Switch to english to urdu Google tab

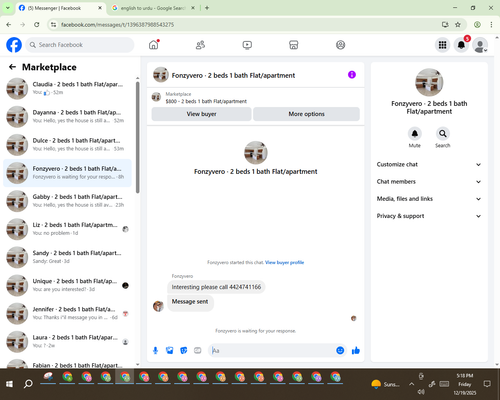153,8
